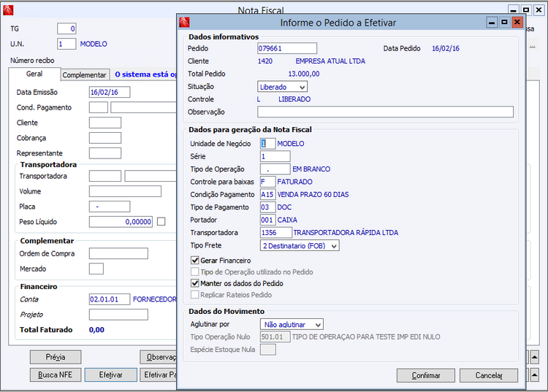Minimize the Informe o Pedido a Efetivar dialog

click(x=492, y=23)
